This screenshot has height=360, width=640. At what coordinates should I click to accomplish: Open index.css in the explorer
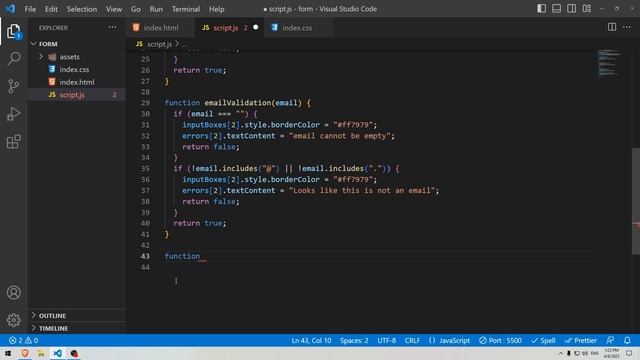(77, 69)
